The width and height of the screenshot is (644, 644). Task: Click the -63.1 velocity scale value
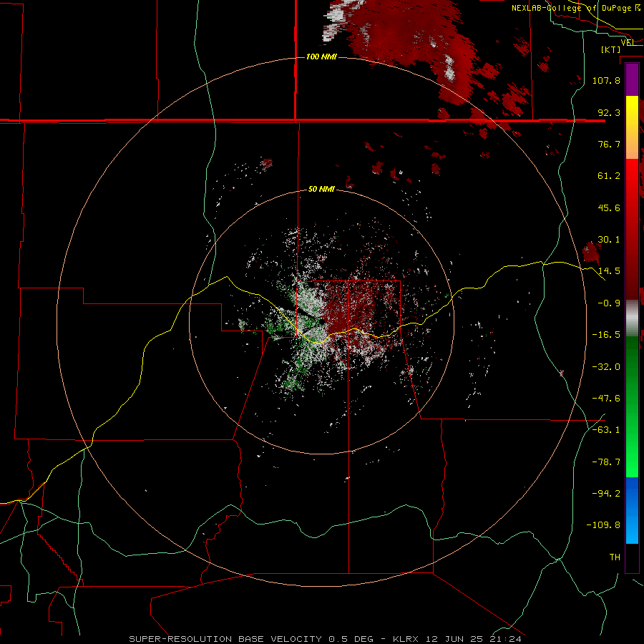pos(606,430)
